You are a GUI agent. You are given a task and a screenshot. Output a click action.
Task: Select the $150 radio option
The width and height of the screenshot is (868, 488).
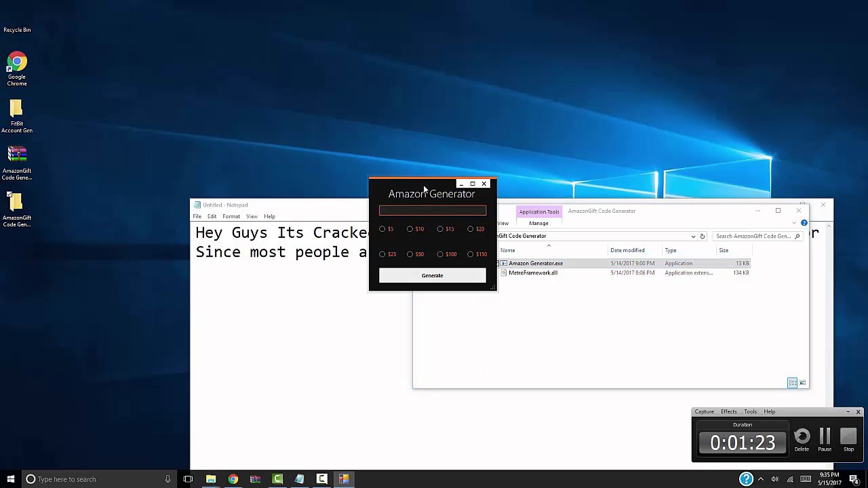(x=477, y=254)
